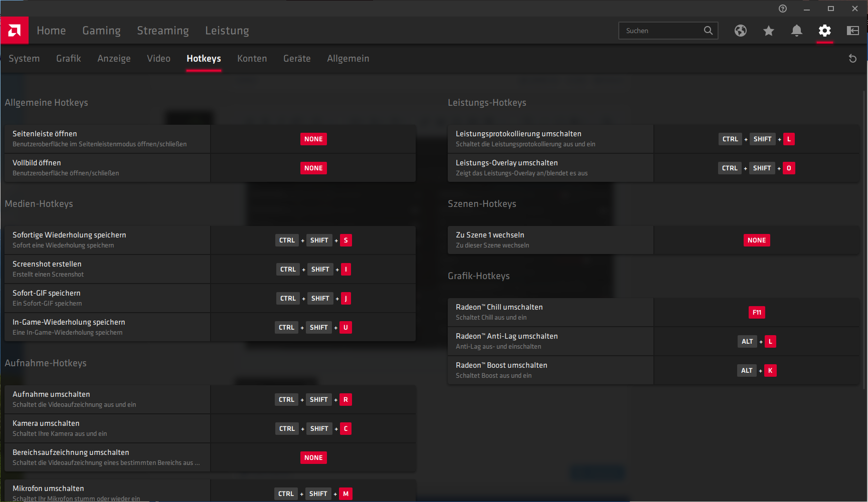868x502 pixels.
Task: Switch to the Geräte settings tab
Action: coord(297,59)
